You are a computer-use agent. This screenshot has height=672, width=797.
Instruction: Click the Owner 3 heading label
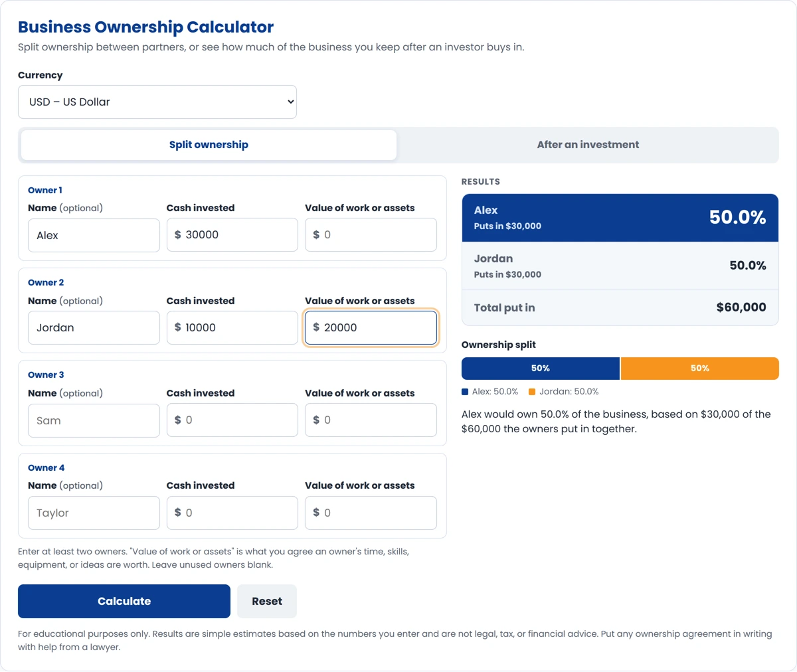click(46, 375)
